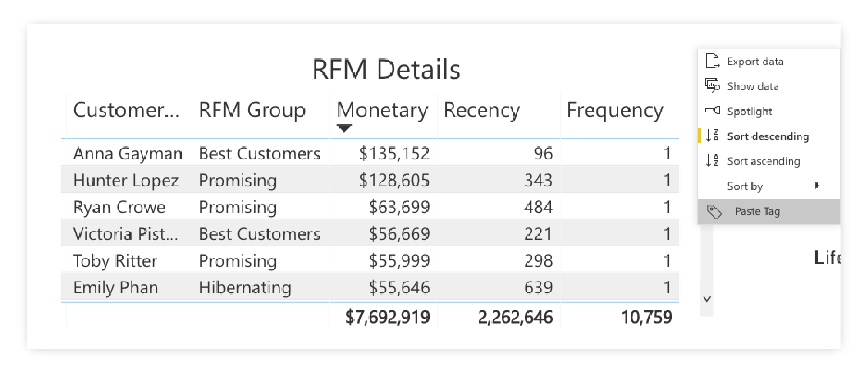Click the $63,699 monetary value
Image resolution: width=868 pixels, height=375 pixels.
[x=399, y=207]
